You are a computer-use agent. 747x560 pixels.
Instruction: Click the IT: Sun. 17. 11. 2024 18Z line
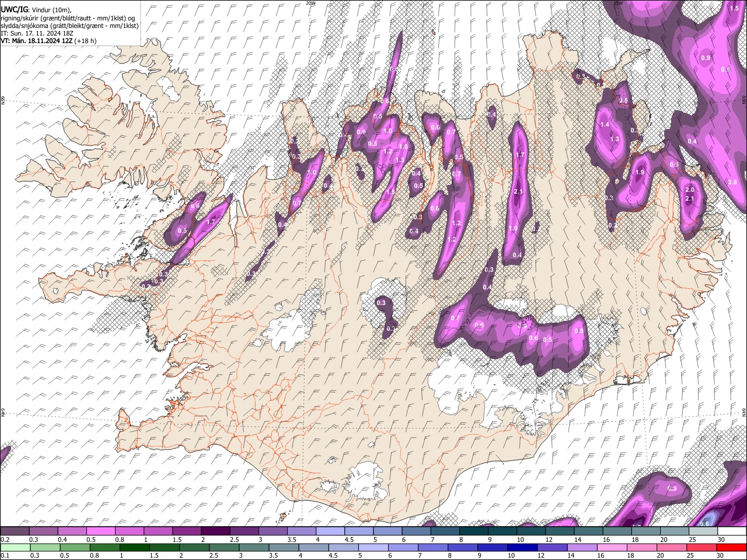[37, 33]
